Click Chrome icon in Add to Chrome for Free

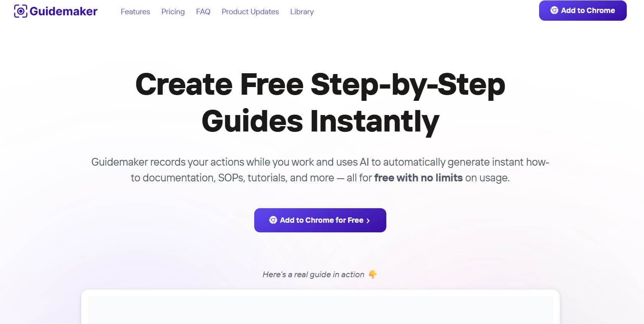coord(273,220)
